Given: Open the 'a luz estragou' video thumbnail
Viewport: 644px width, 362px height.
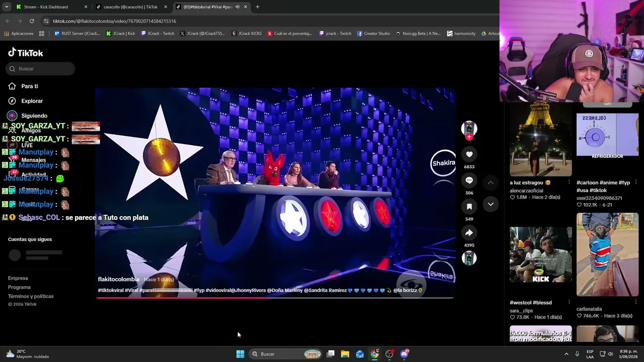Looking at the screenshot, I should point(541,140).
